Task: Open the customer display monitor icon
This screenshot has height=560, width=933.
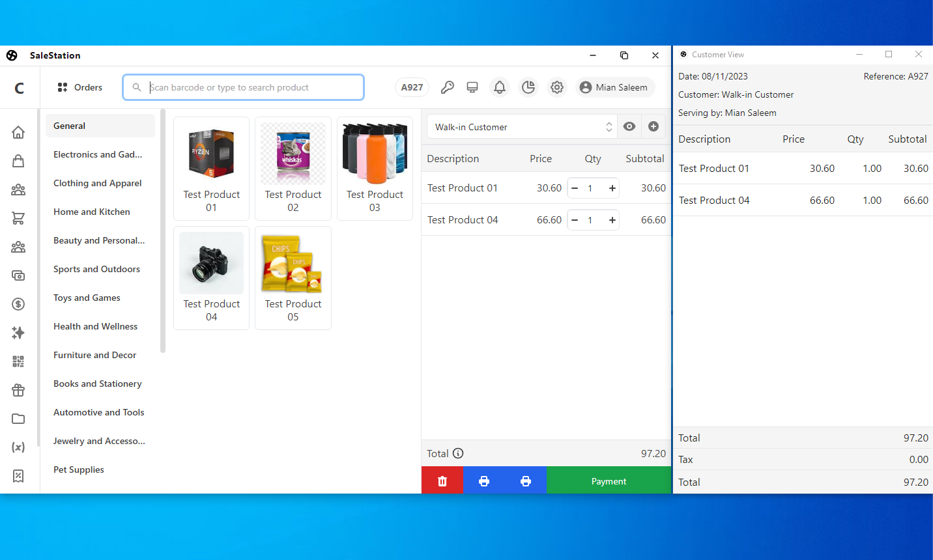Action: (x=472, y=87)
